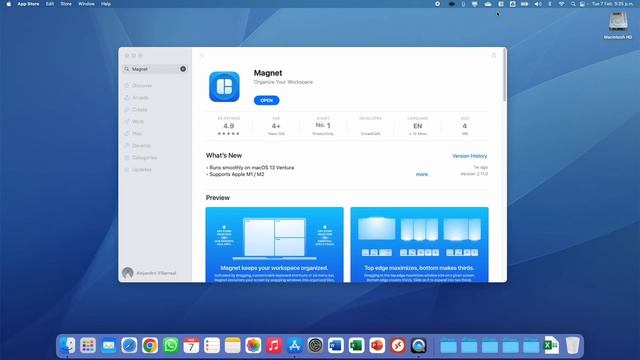Image resolution: width=640 pixels, height=360 pixels.
Task: Click the Magnet app icon
Action: coord(224,87)
